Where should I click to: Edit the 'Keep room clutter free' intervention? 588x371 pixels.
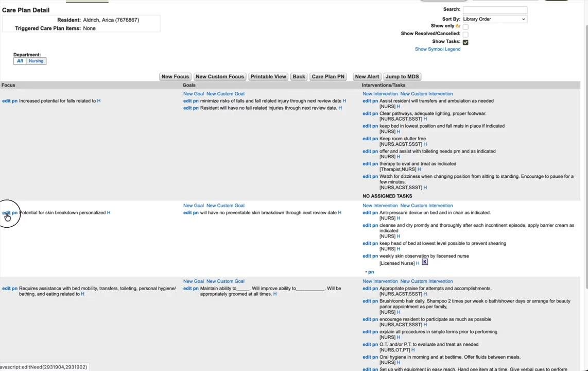coord(367,139)
